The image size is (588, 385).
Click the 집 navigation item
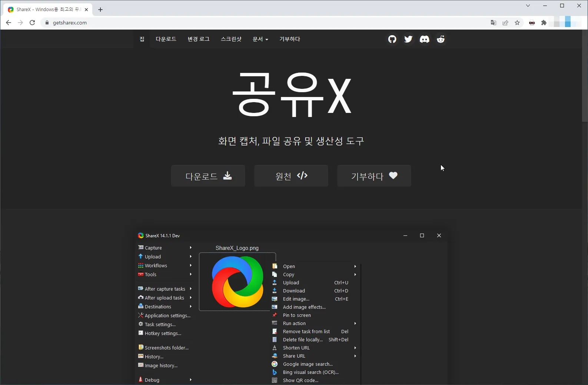(142, 39)
